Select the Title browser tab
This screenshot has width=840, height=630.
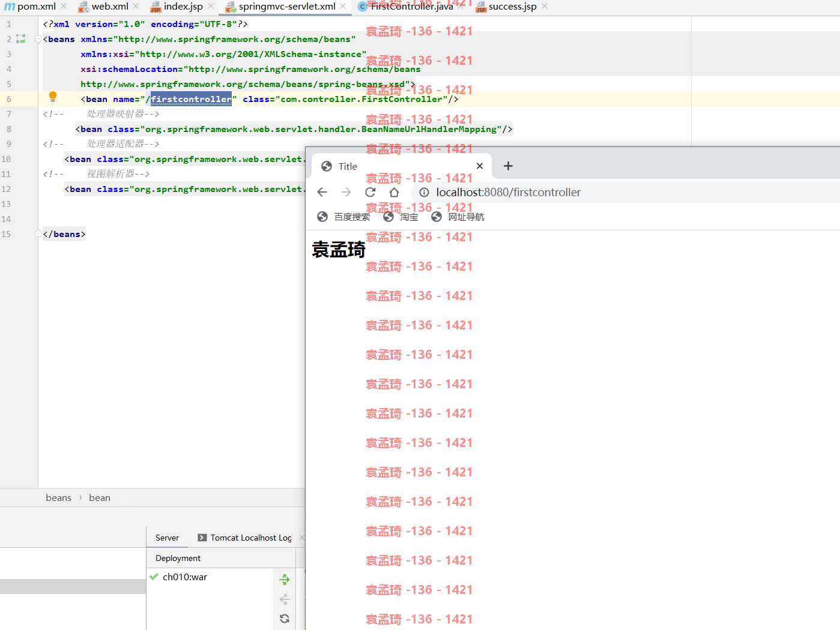pos(401,166)
